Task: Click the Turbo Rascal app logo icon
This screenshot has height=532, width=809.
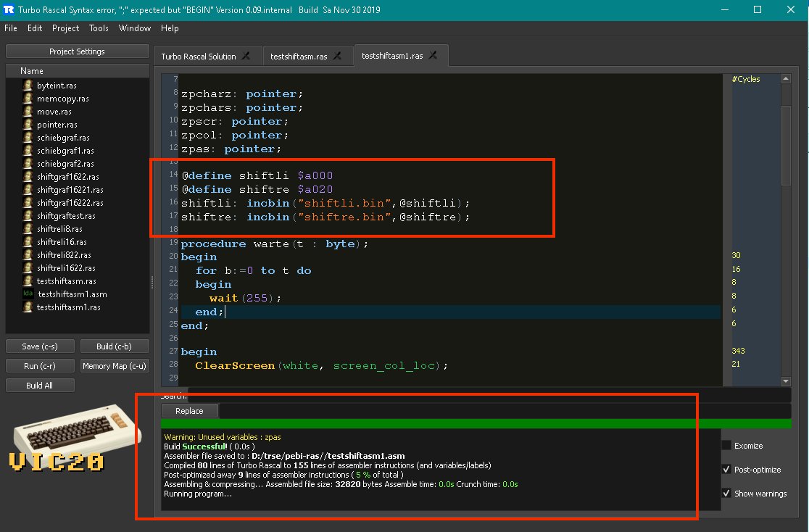Action: click(x=9, y=10)
